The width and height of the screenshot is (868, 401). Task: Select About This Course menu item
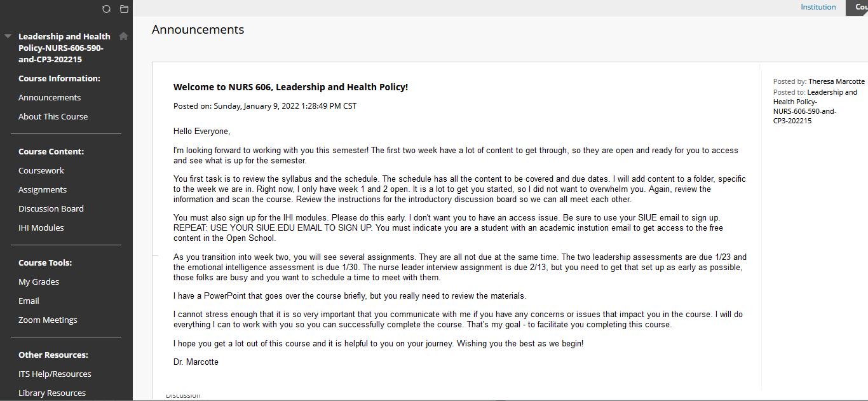(53, 116)
